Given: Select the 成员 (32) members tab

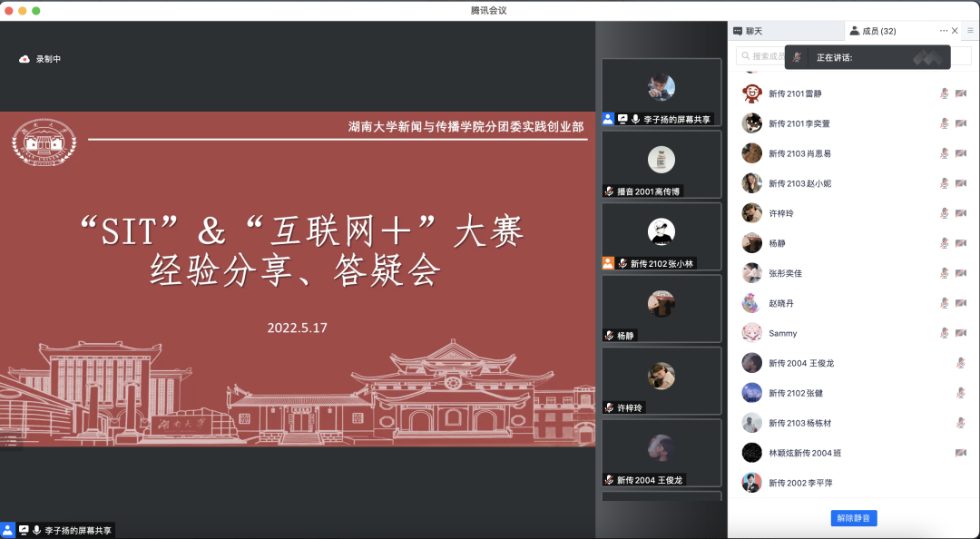Looking at the screenshot, I should coord(872,31).
